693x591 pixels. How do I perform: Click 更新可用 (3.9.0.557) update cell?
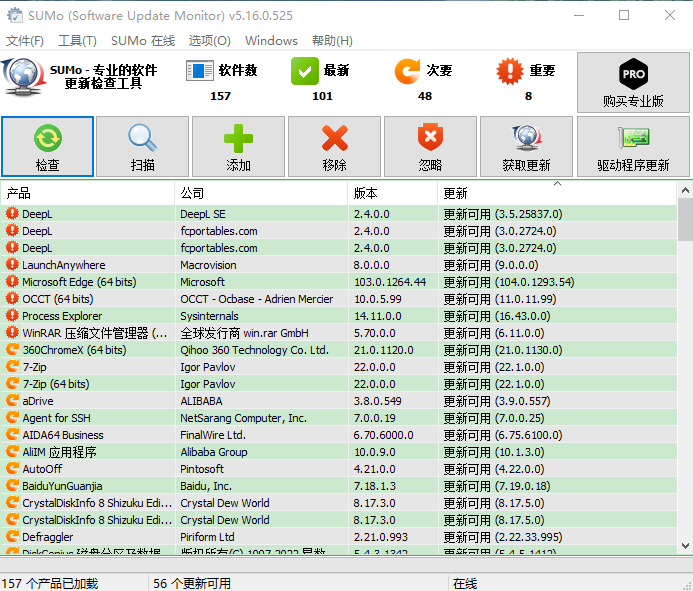[497, 401]
